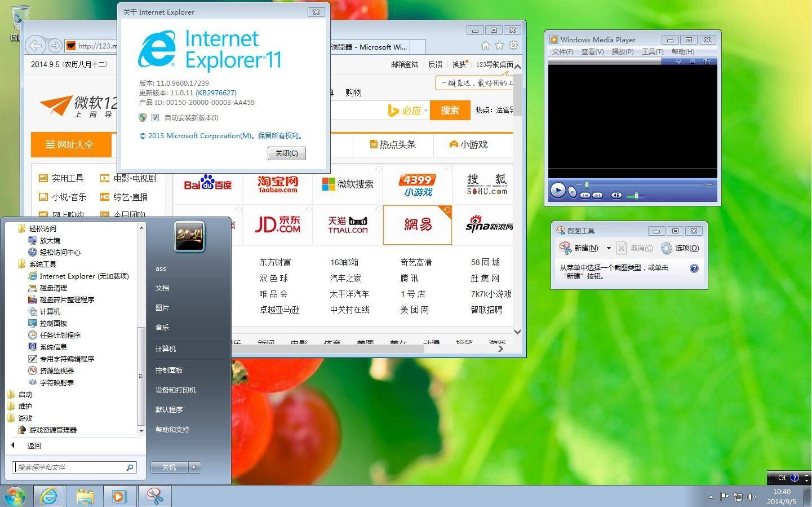This screenshot has width=812, height=507.
Task: Expand the 启动 folder in Start menu
Action: tap(20, 394)
